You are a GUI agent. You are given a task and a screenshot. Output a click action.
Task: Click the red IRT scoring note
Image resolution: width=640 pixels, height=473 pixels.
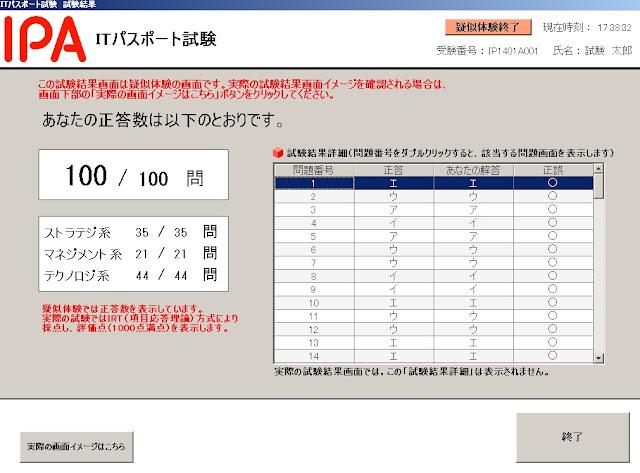140,318
